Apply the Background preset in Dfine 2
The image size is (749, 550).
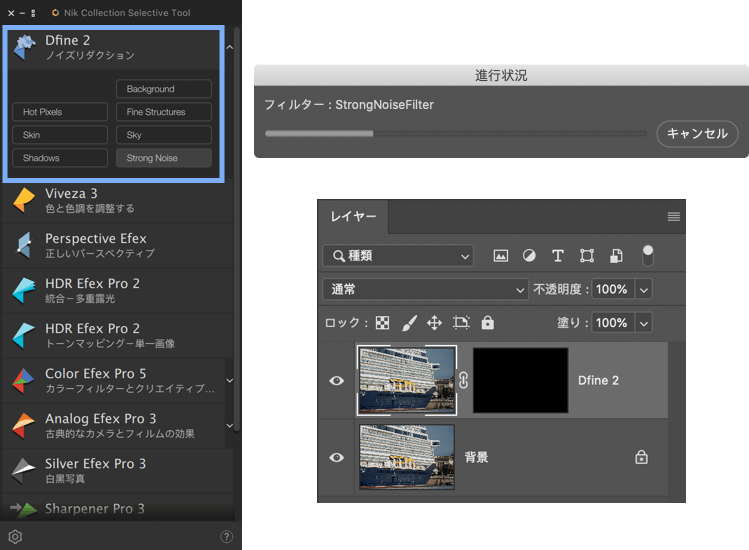(164, 89)
